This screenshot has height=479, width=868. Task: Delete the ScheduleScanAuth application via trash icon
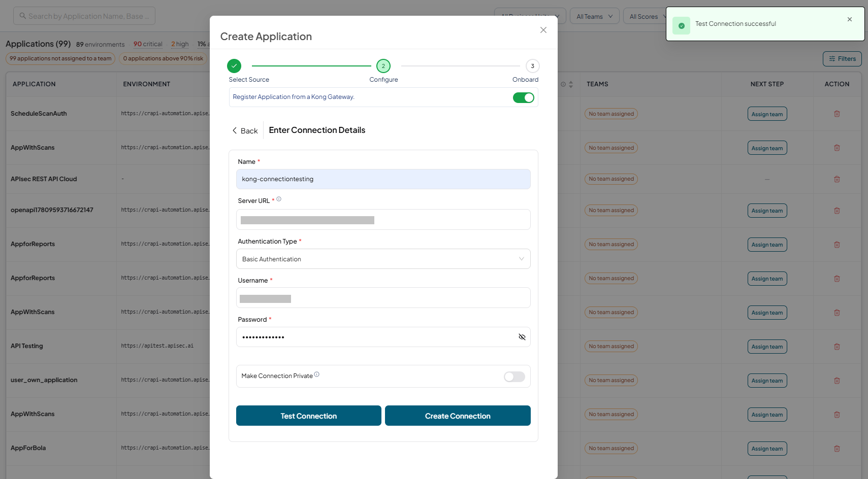tap(837, 114)
